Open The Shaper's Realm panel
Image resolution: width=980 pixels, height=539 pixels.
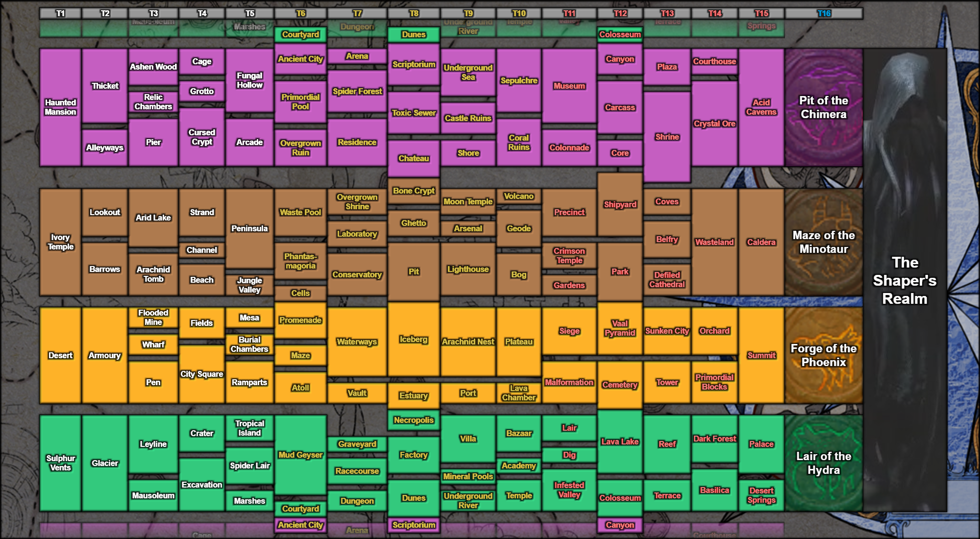[905, 280]
